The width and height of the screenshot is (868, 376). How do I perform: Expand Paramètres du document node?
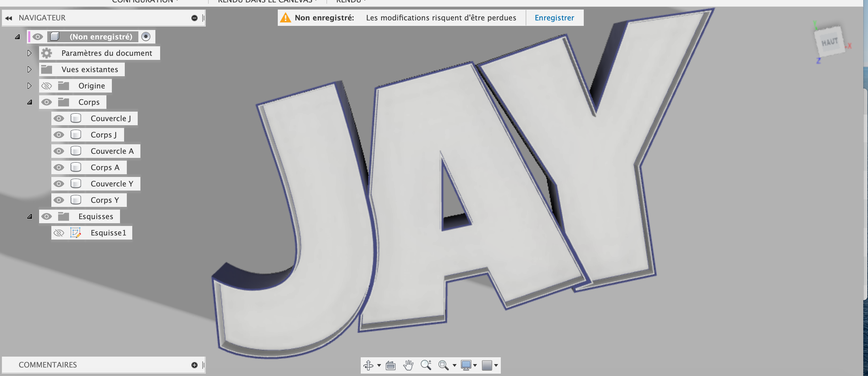(x=29, y=53)
